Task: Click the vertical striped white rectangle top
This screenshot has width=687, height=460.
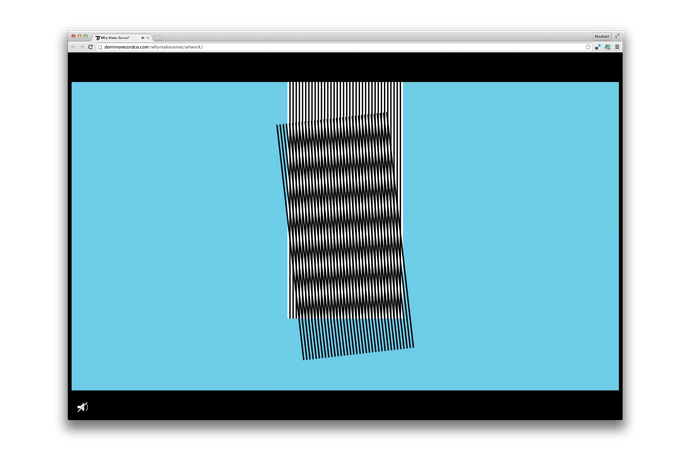Action: click(345, 98)
